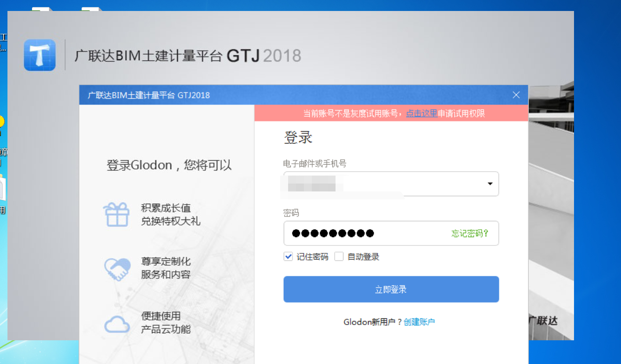Expand the account dropdown arrow

[490, 184]
